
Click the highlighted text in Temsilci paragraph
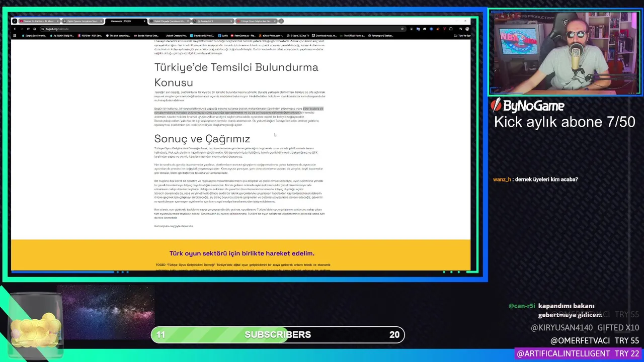coord(239,111)
